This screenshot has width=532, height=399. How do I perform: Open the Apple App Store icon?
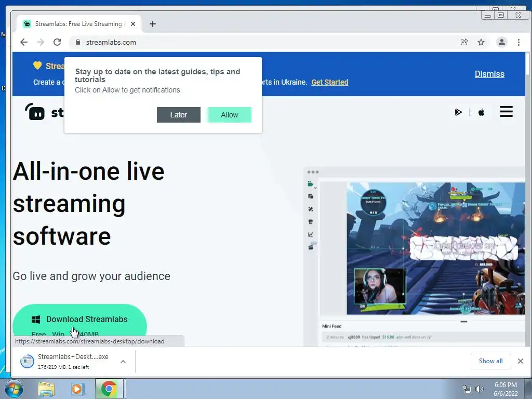click(481, 112)
